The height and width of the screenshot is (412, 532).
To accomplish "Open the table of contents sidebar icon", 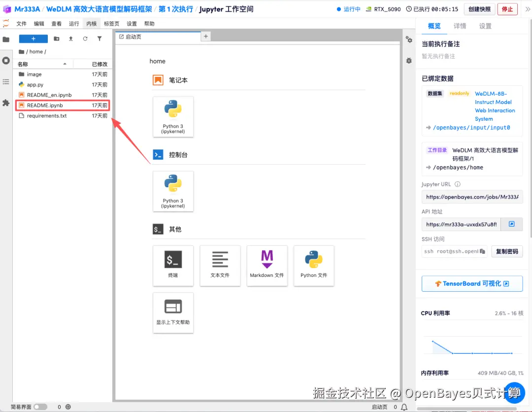I will (6, 82).
